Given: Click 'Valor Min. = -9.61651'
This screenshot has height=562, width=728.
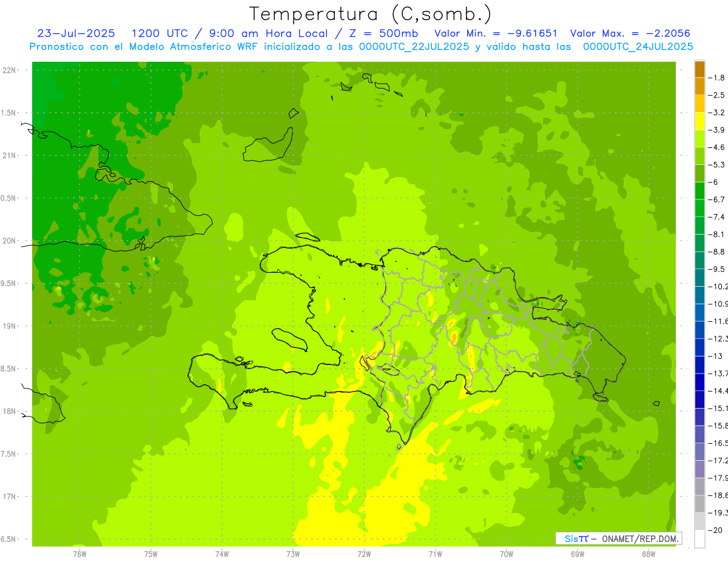Looking at the screenshot, I should click(496, 33).
